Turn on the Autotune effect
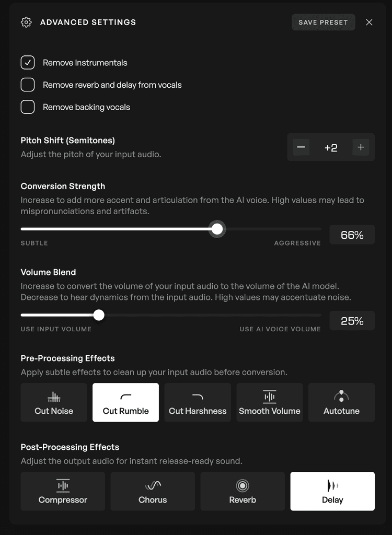Image resolution: width=392 pixels, height=535 pixels. [341, 402]
